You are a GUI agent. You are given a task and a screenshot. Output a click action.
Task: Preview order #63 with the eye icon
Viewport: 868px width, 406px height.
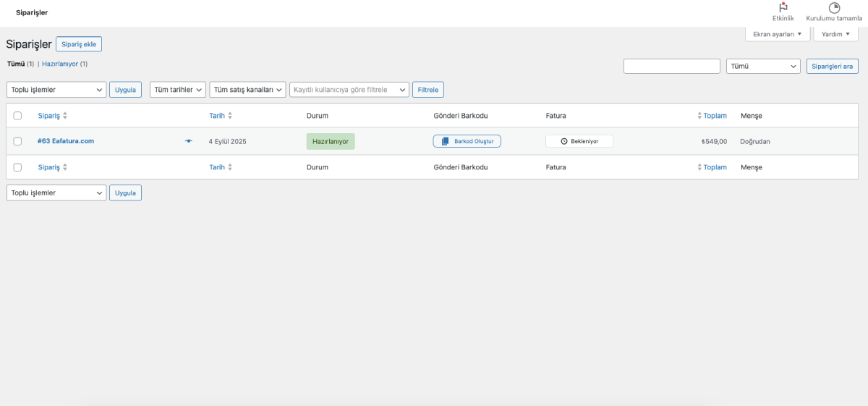point(189,141)
